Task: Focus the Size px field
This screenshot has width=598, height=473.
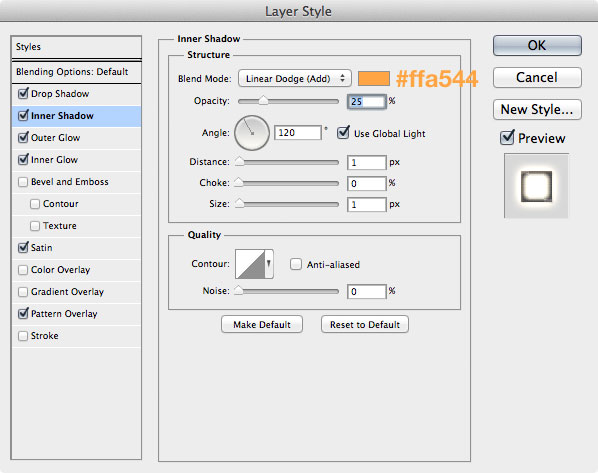Action: [367, 204]
